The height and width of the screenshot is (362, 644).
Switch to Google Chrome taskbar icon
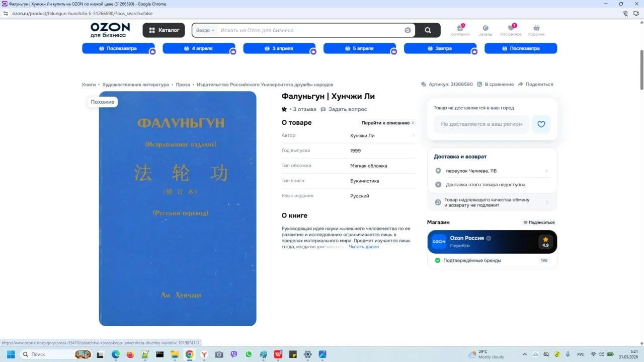pyautogui.click(x=189, y=354)
